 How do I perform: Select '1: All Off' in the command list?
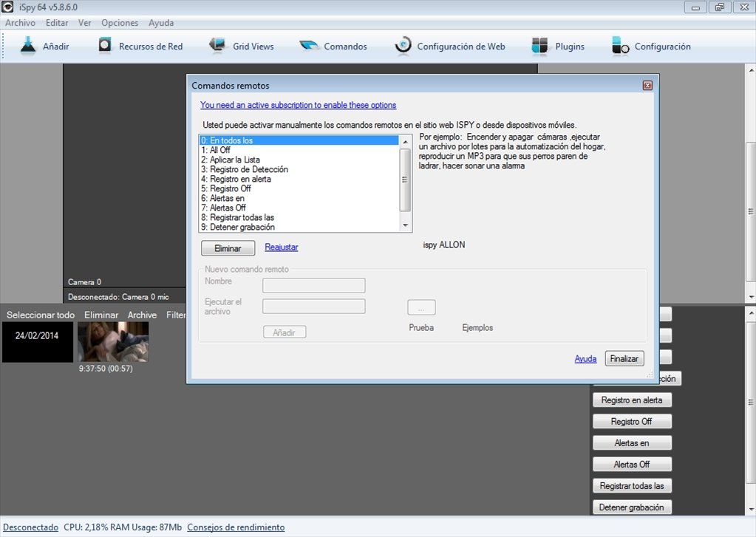(299, 150)
